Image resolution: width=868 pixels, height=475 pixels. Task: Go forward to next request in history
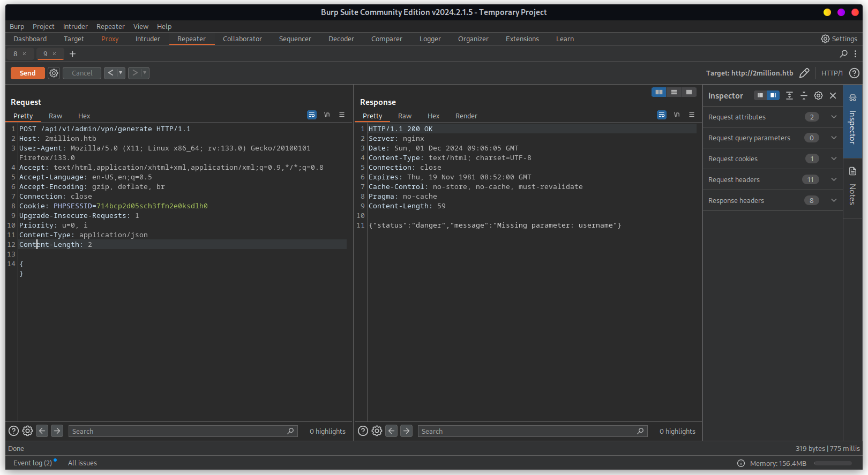tap(134, 73)
